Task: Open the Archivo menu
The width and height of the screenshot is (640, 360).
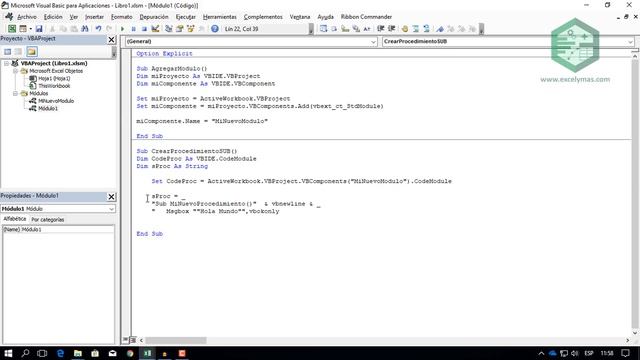Action: [27, 17]
